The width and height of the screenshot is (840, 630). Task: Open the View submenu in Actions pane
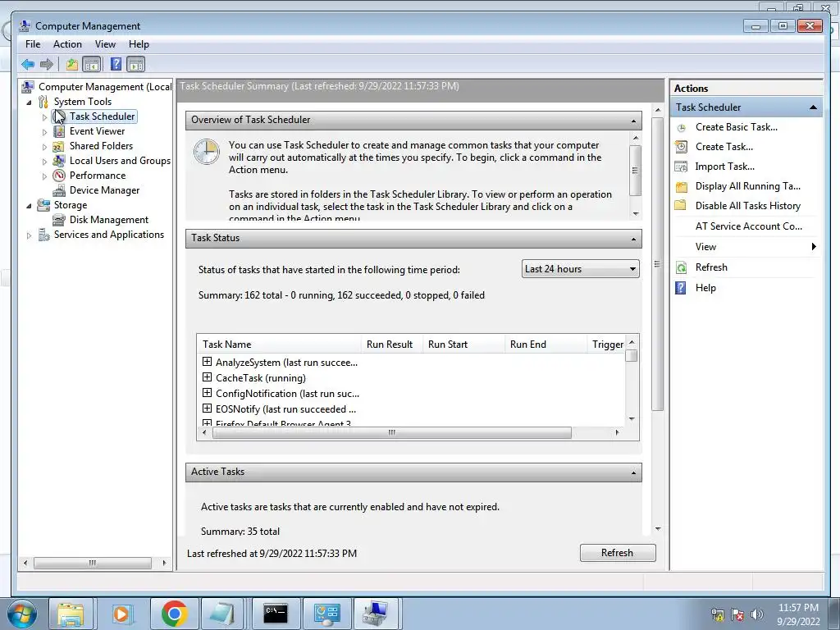coord(745,247)
